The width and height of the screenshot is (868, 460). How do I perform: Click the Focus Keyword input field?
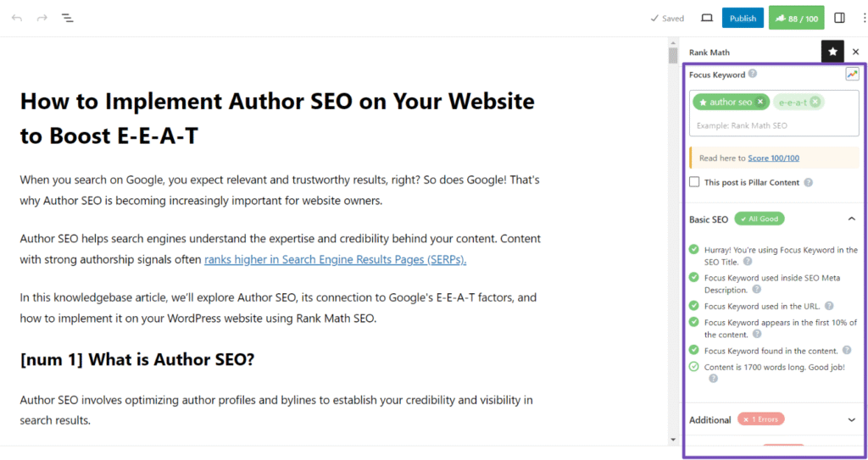(x=771, y=125)
